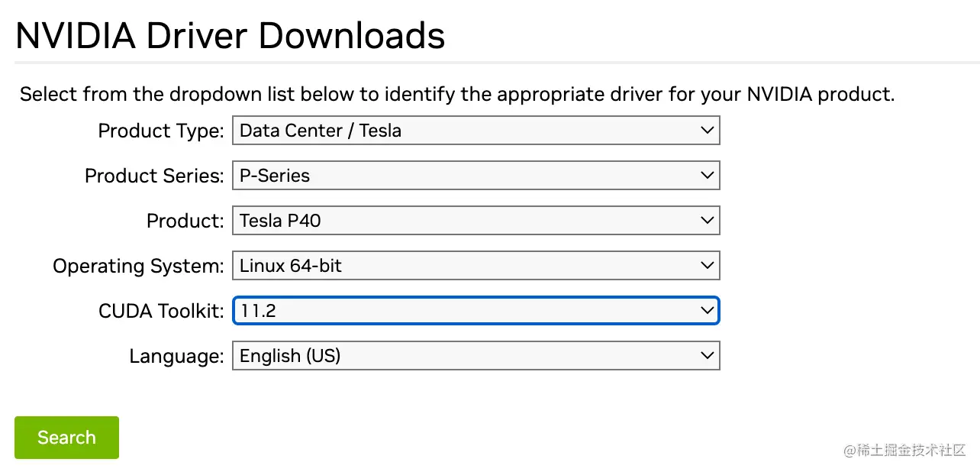Click the "Product Series:" label
This screenshot has width=980, height=472.
pyautogui.click(x=154, y=176)
